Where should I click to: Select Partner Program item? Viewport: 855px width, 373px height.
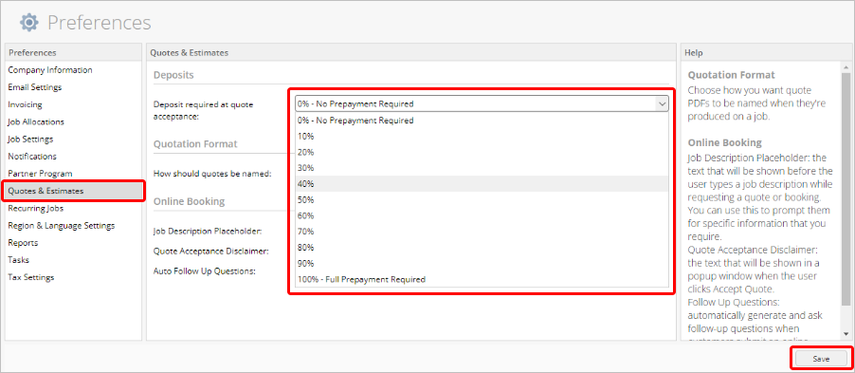tap(40, 173)
